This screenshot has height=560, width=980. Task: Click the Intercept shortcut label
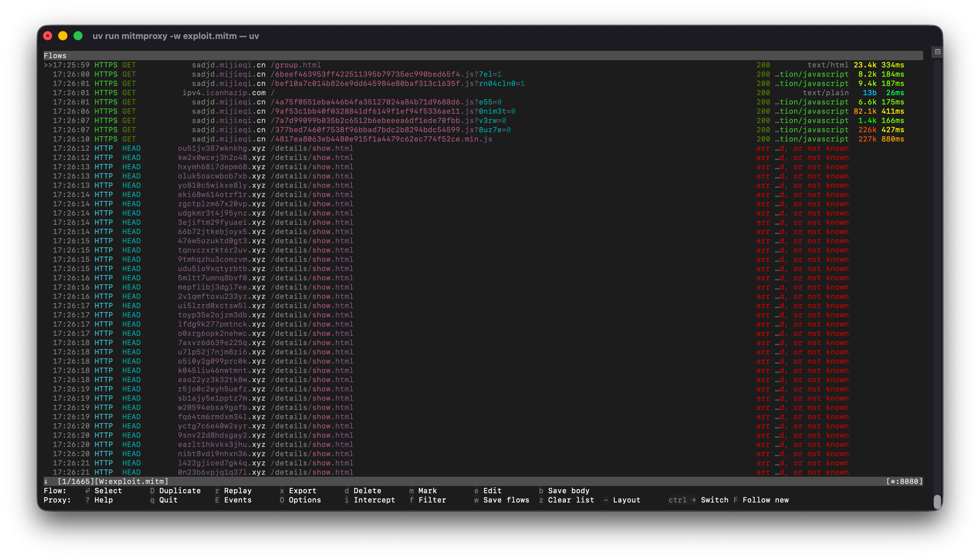374,500
